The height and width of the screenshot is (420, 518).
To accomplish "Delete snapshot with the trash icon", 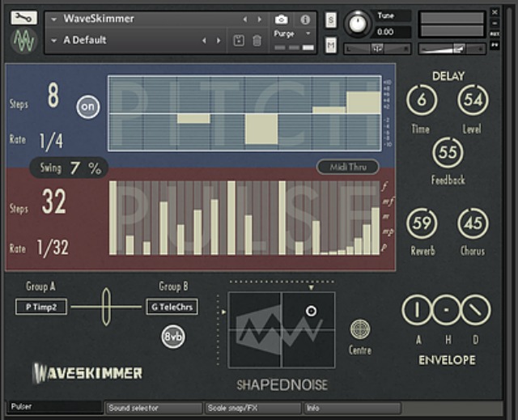I will (x=257, y=41).
